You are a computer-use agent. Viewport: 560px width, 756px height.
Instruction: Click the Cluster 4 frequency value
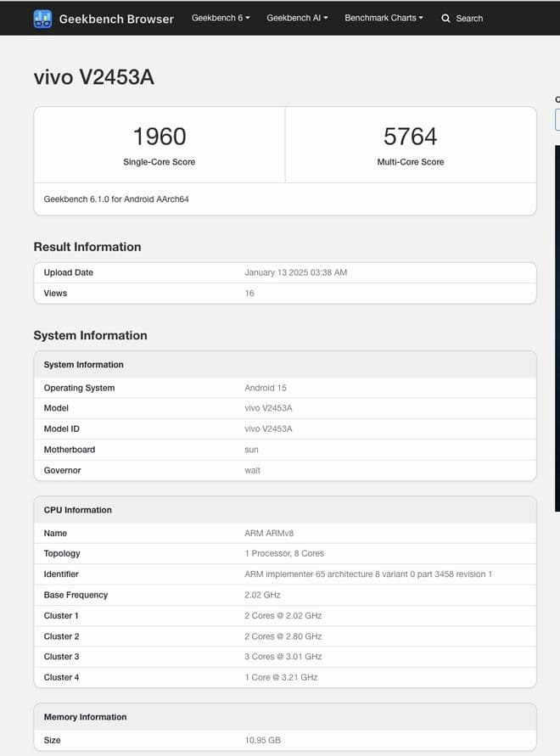pos(281,677)
